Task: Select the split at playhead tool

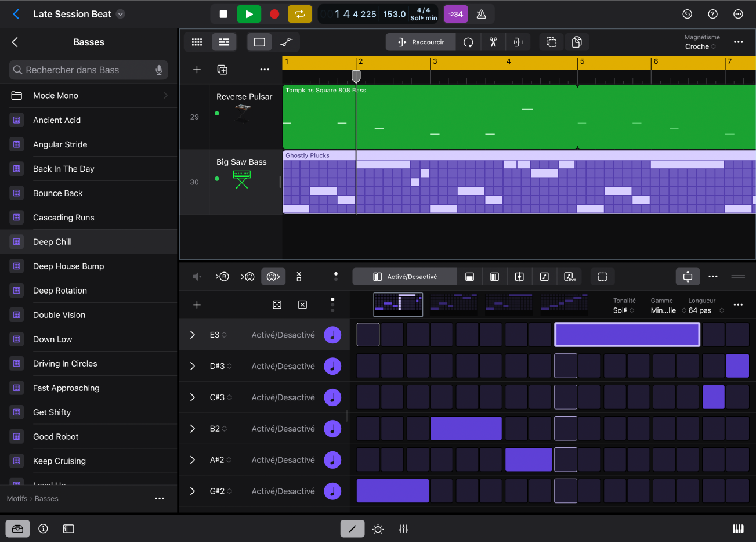Action: click(x=518, y=42)
